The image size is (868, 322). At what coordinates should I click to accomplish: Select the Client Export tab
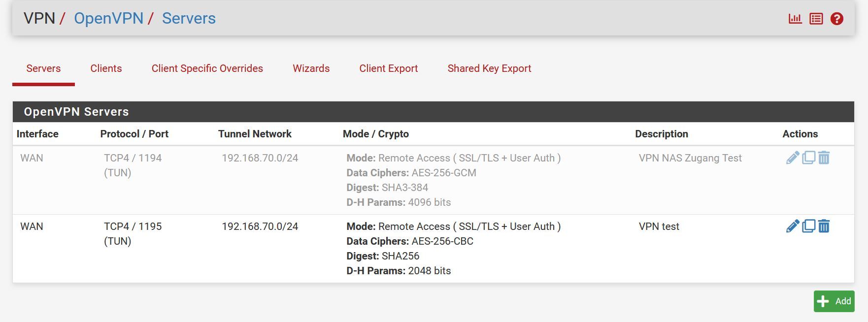[x=388, y=68]
